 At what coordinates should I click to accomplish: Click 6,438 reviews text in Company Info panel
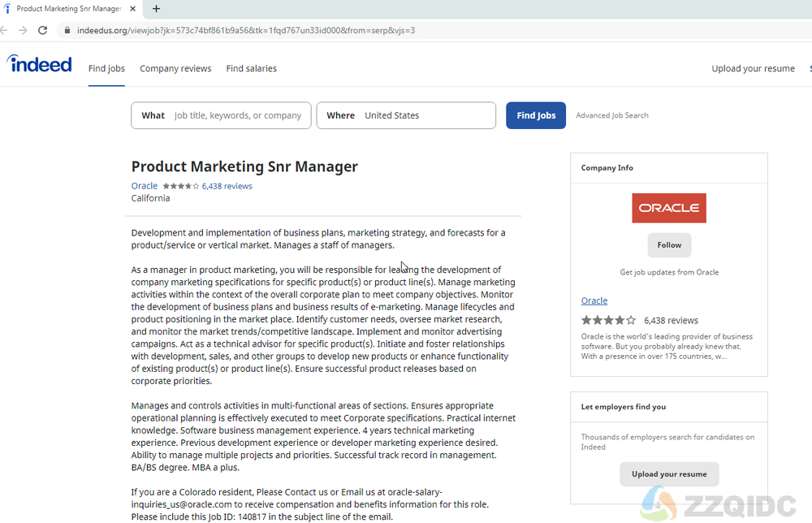tap(672, 321)
